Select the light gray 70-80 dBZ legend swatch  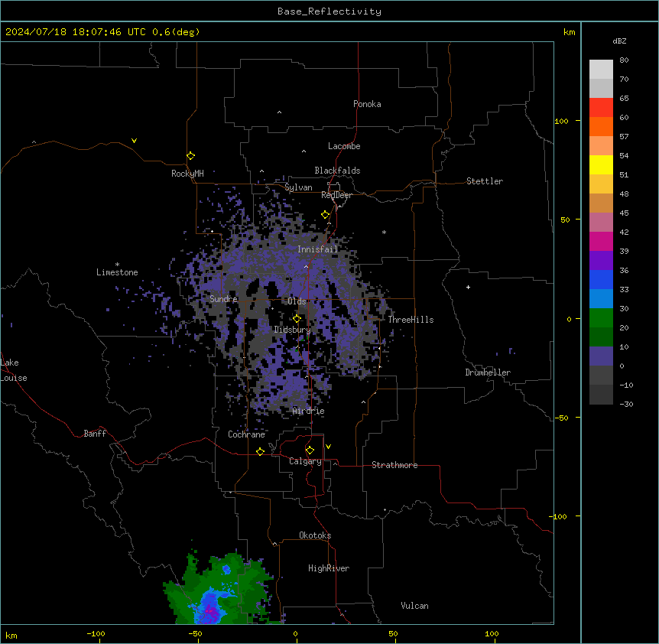pos(601,70)
